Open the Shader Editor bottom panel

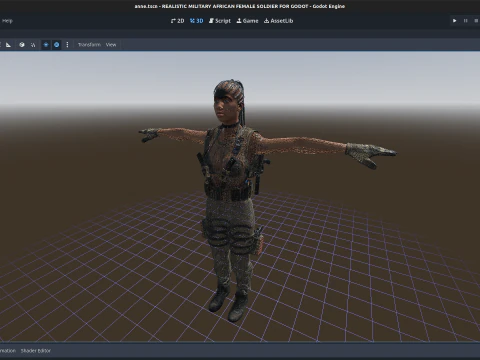(x=36, y=351)
